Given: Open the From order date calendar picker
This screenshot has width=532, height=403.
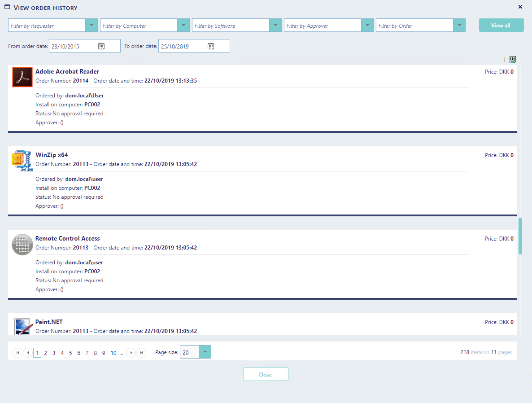Looking at the screenshot, I should [x=101, y=46].
